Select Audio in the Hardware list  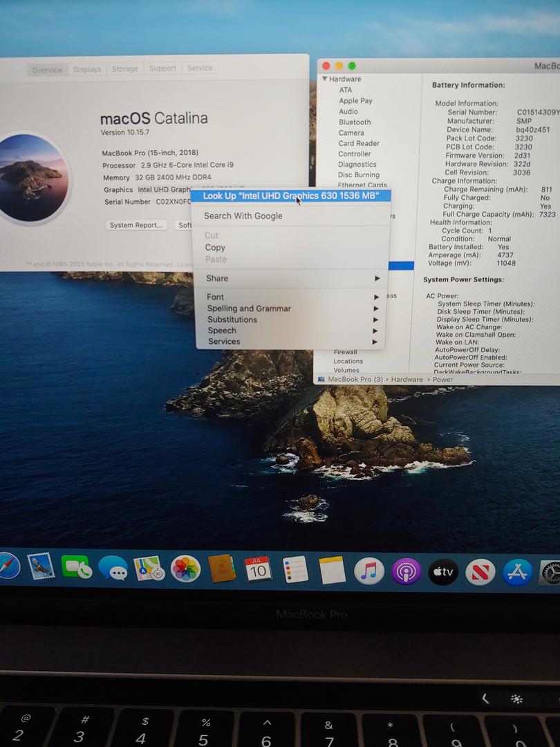coord(348,111)
